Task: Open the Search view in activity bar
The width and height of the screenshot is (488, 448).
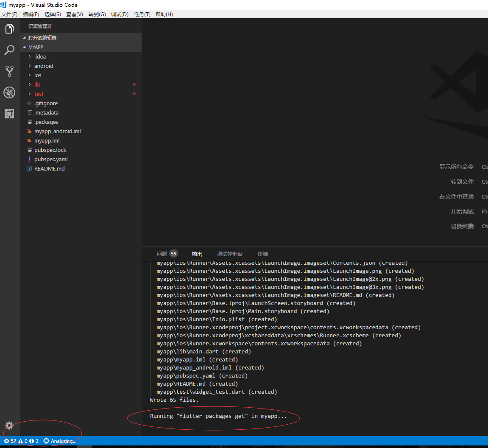Action: tap(9, 50)
